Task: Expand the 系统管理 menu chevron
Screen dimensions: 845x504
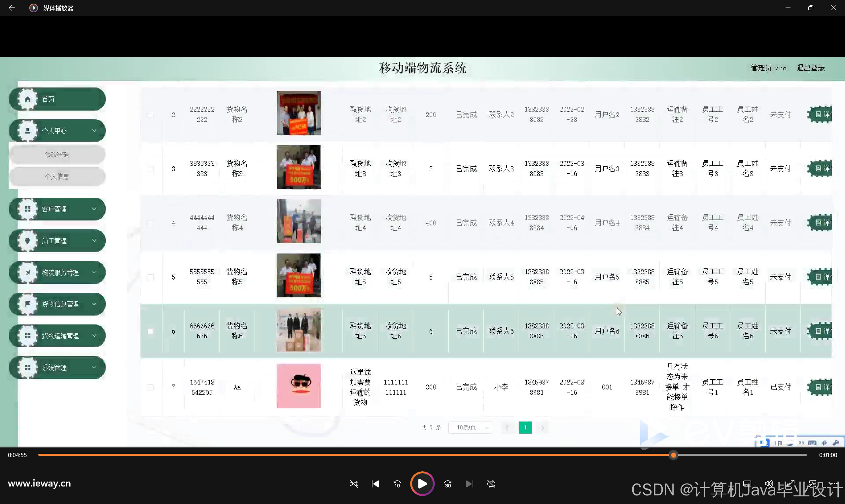Action: [94, 367]
